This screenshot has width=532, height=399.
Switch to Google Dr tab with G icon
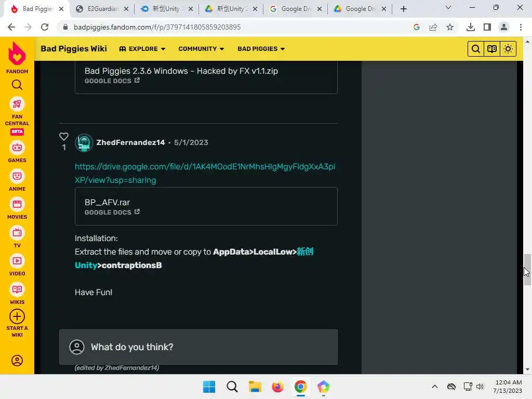(295, 9)
